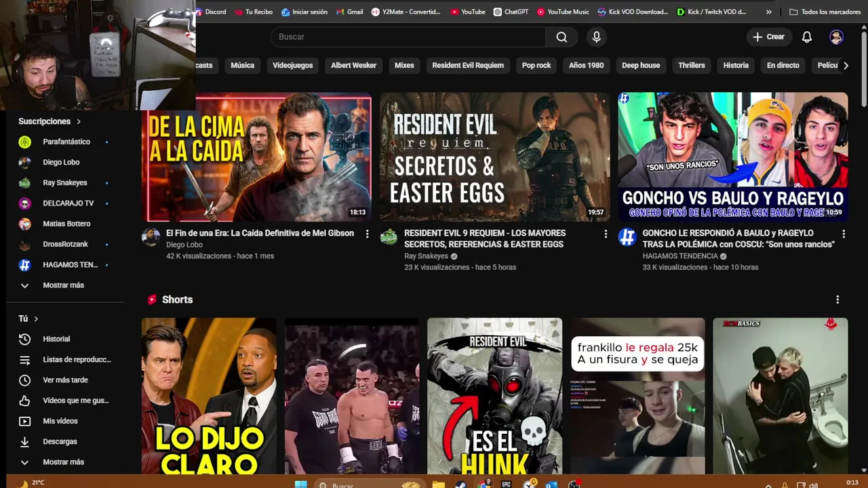Open Descargas in sidebar
Image resolution: width=868 pixels, height=488 pixels.
[60, 441]
